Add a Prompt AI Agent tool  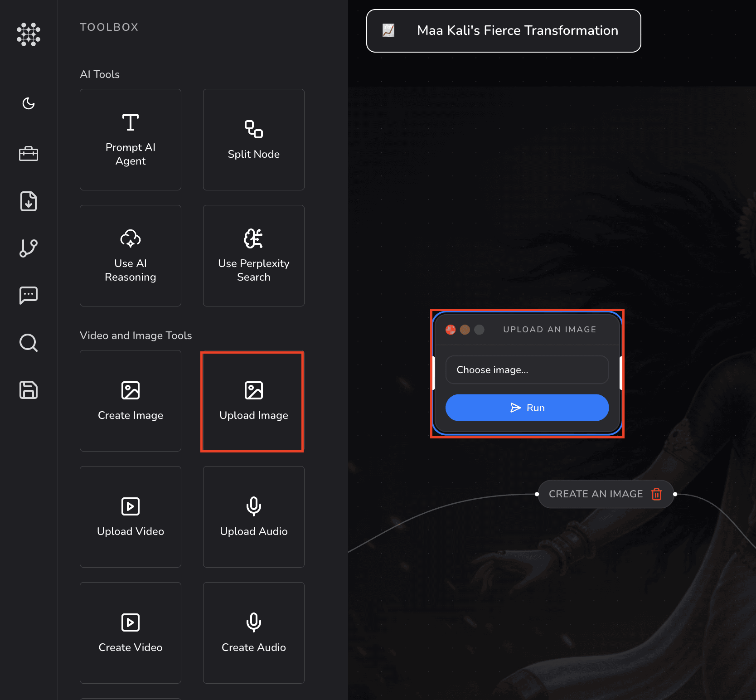pos(131,140)
